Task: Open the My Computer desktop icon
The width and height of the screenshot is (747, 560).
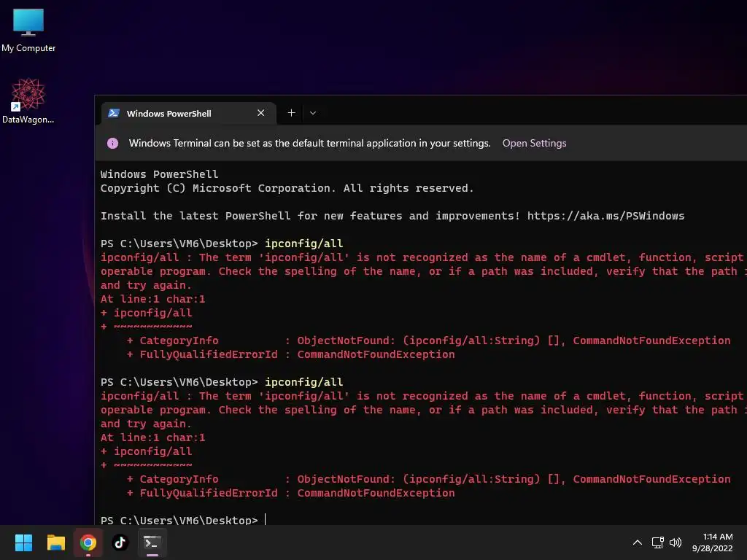Action: pyautogui.click(x=28, y=31)
